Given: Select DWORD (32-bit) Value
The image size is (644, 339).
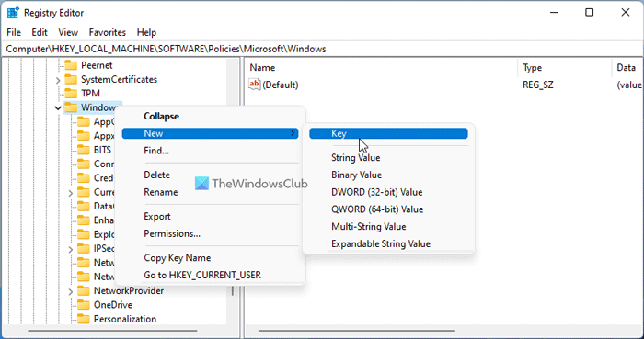Looking at the screenshot, I should click(388, 192).
